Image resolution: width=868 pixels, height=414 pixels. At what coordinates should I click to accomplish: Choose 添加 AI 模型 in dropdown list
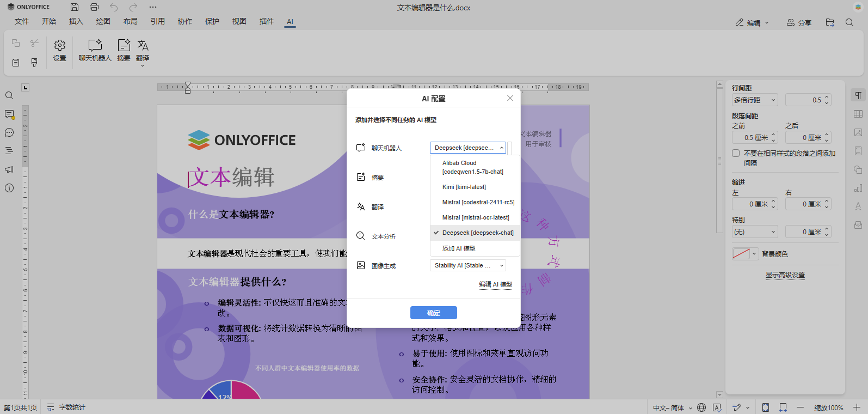point(475,248)
